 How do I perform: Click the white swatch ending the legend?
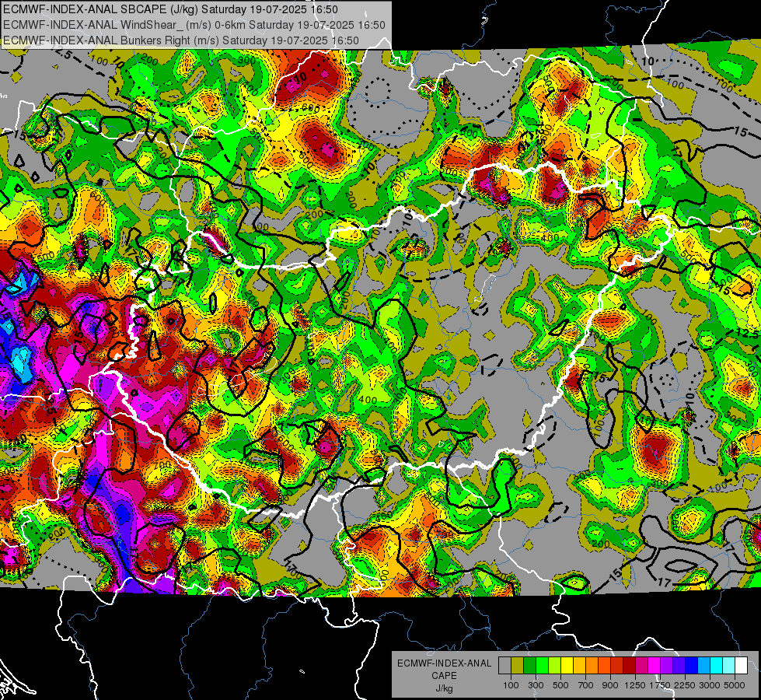pyautogui.click(x=742, y=666)
